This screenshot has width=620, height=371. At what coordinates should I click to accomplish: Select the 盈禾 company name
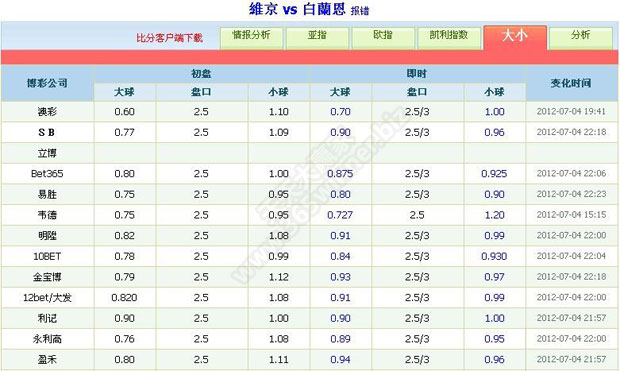[47, 360]
